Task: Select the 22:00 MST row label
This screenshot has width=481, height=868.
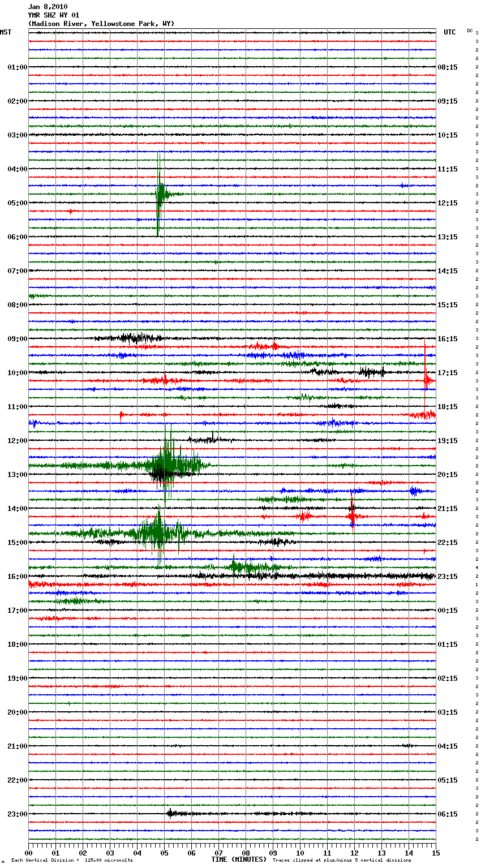Action: click(x=17, y=780)
